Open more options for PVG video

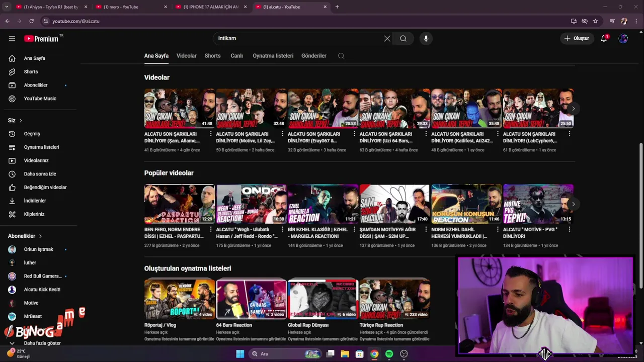click(x=569, y=229)
